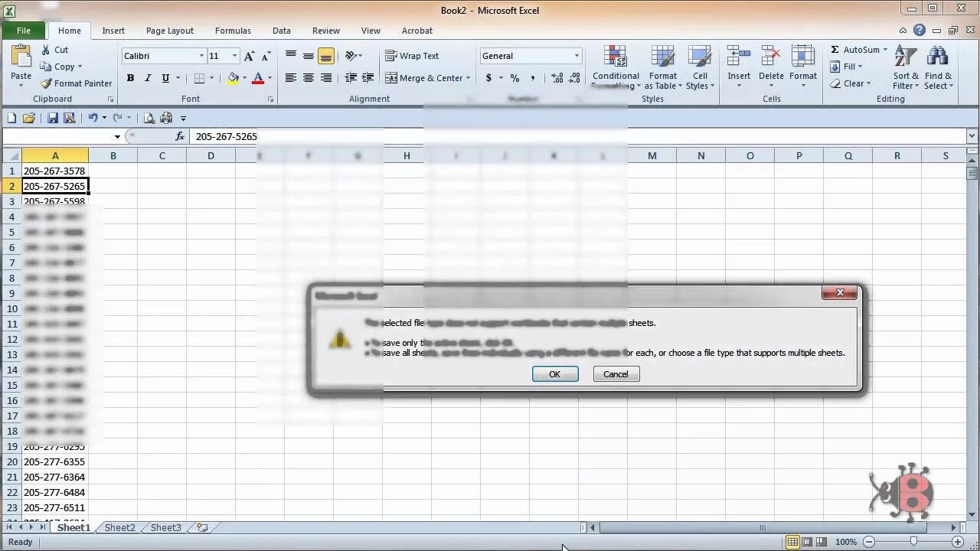Switch to the Sheet2 tab
This screenshot has width=980, height=551.
[x=120, y=527]
